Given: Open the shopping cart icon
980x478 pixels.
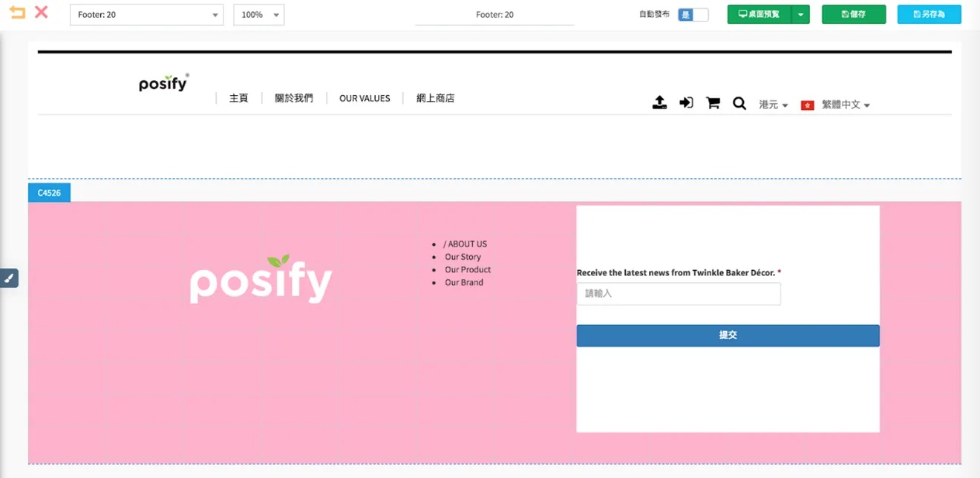Looking at the screenshot, I should point(713,103).
